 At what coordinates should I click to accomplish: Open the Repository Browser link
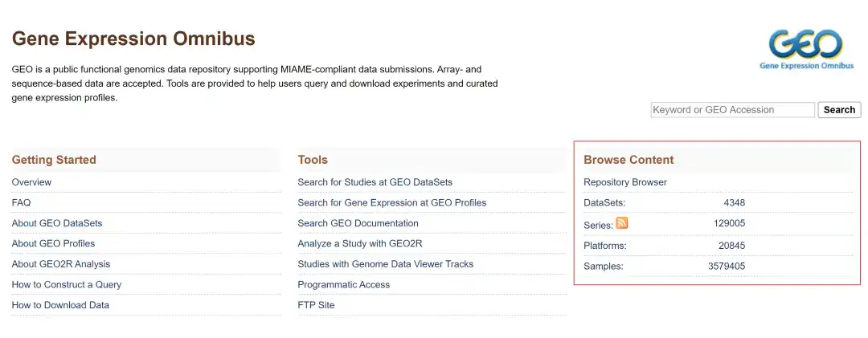(625, 182)
